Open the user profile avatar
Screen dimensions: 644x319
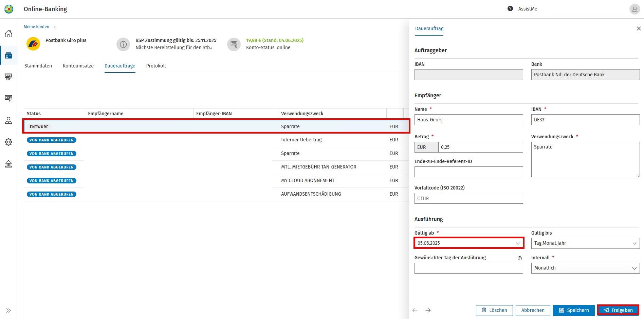click(634, 9)
